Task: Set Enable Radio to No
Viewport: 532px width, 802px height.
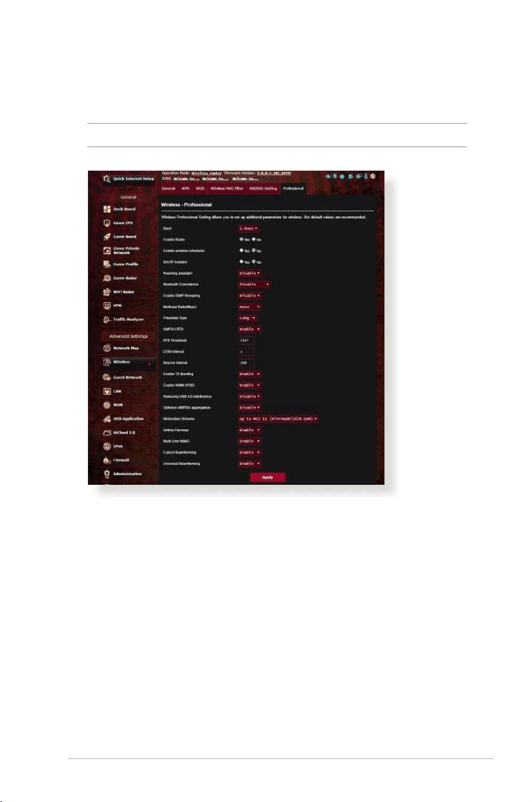Action: pyautogui.click(x=254, y=239)
